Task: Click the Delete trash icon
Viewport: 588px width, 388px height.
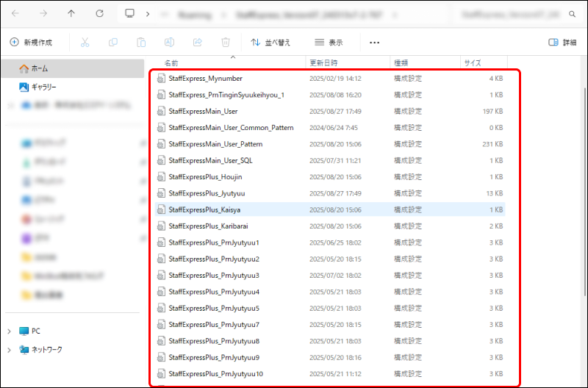Action: [226, 43]
